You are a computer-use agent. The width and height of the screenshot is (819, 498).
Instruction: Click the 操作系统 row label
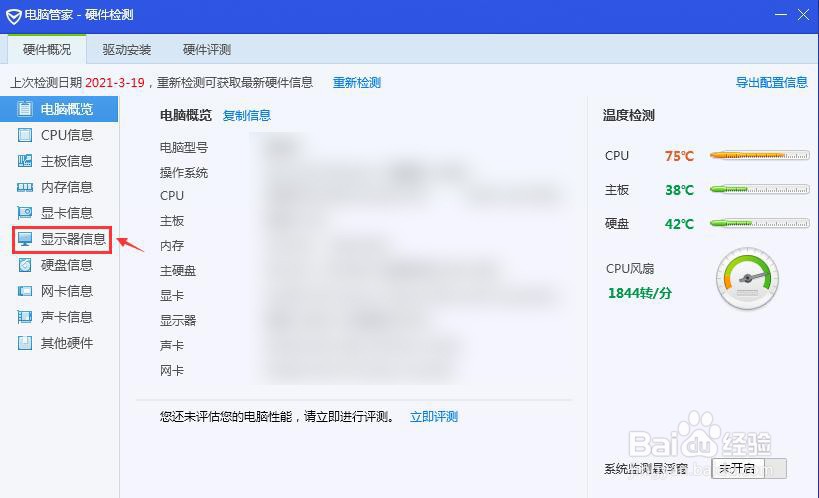(184, 172)
